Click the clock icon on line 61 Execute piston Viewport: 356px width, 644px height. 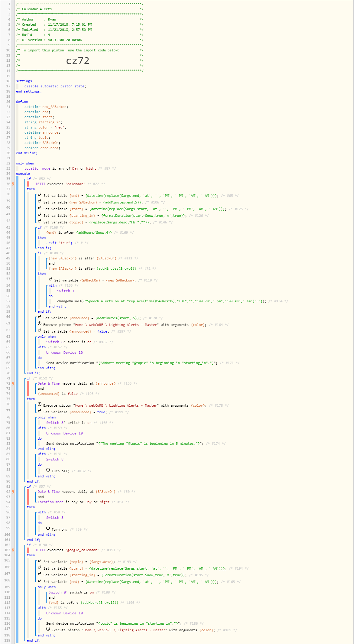[40, 324]
